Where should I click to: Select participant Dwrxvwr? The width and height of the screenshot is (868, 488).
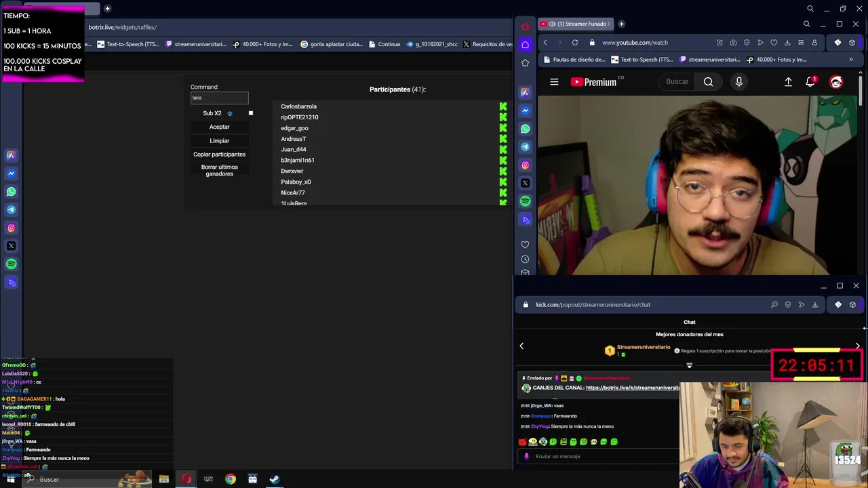[x=292, y=171]
